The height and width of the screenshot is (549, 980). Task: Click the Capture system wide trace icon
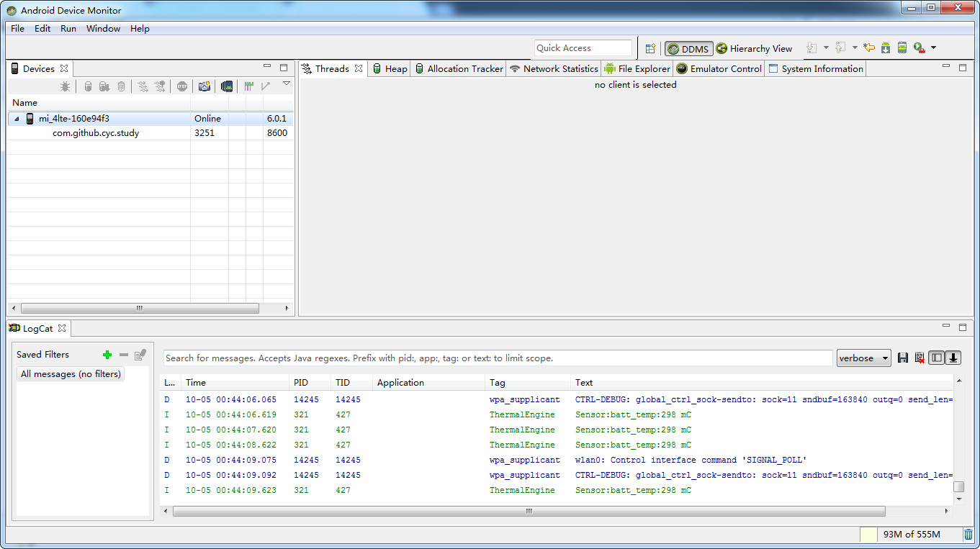[x=248, y=86]
